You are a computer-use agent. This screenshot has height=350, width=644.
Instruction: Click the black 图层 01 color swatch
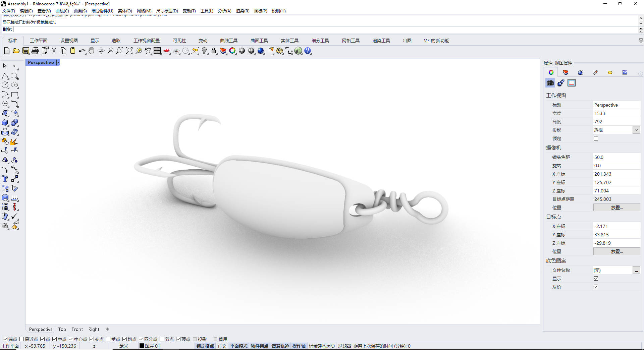click(x=142, y=346)
